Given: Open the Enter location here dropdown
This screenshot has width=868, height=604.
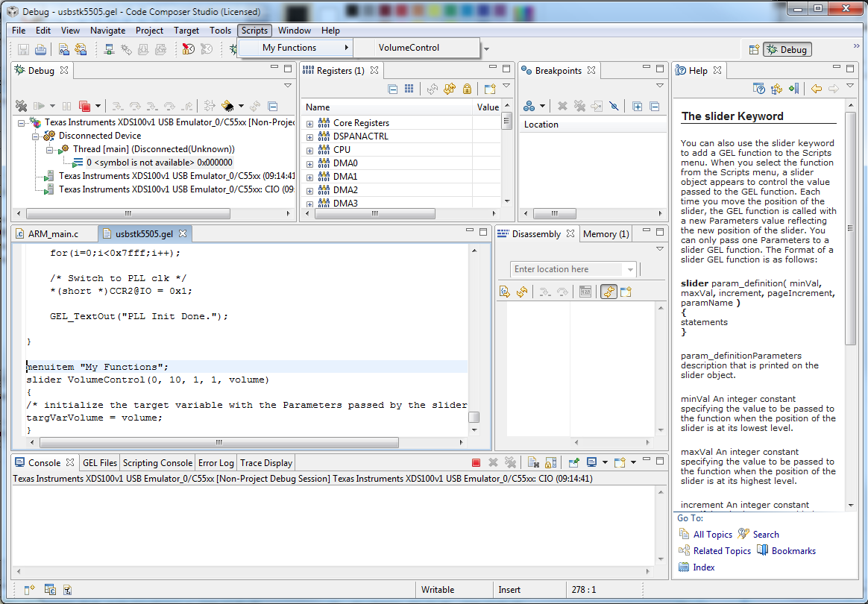Looking at the screenshot, I should (x=631, y=269).
